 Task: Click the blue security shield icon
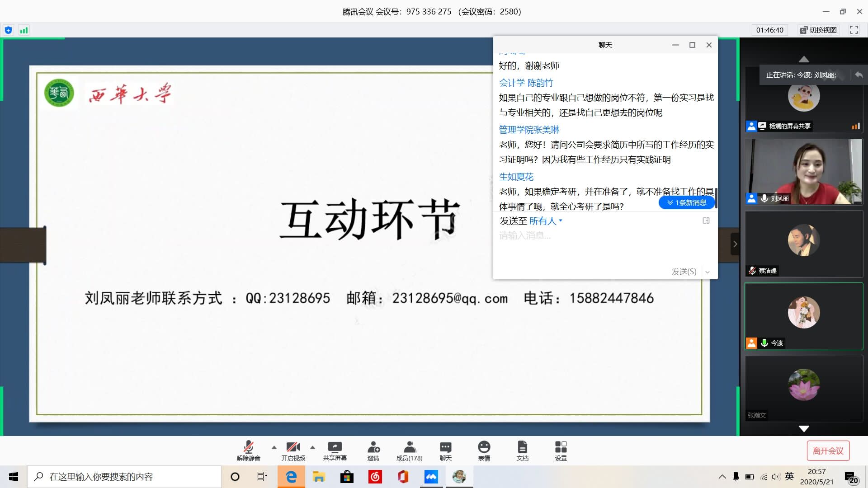click(x=8, y=30)
